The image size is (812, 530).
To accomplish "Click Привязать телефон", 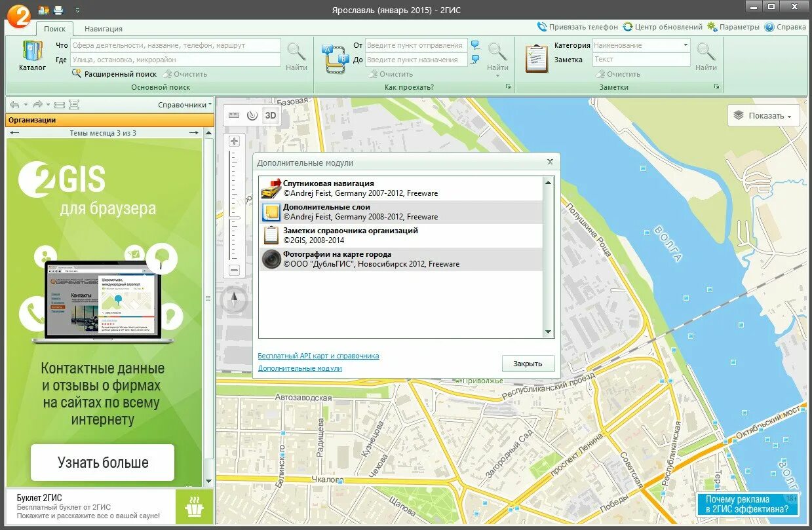I will coord(577,27).
